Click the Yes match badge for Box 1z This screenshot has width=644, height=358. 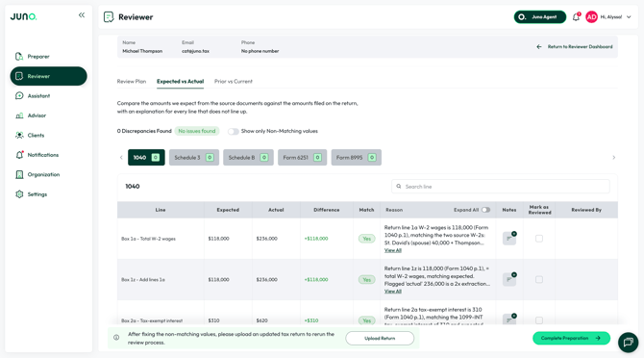click(366, 279)
